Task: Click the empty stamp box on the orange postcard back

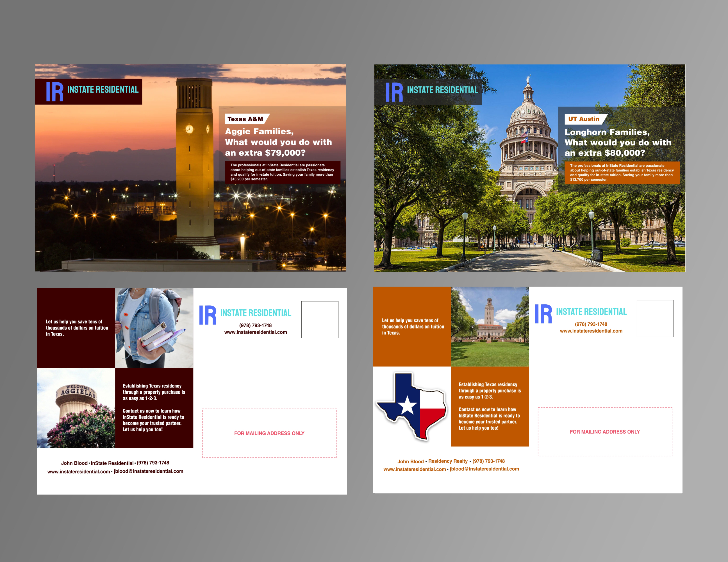Action: (655, 318)
